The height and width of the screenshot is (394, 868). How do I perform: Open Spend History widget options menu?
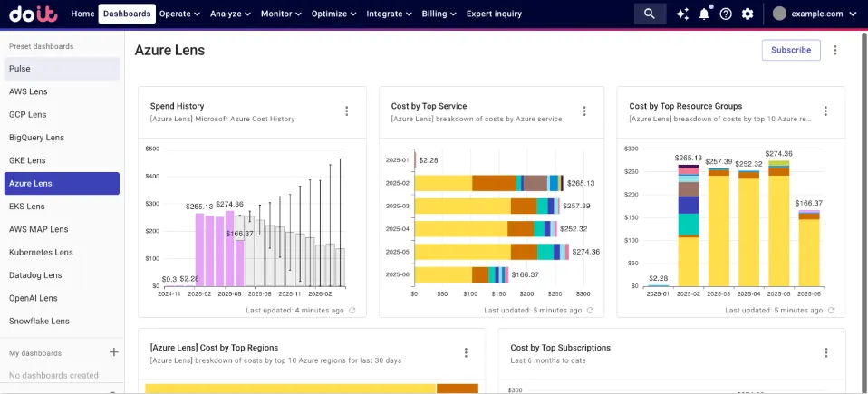tap(347, 111)
